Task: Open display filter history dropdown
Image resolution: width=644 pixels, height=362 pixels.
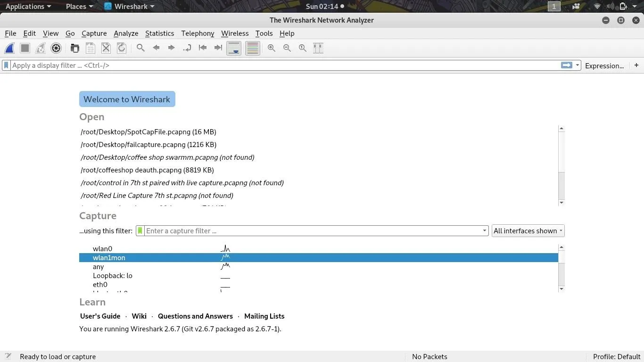Action: (577, 66)
